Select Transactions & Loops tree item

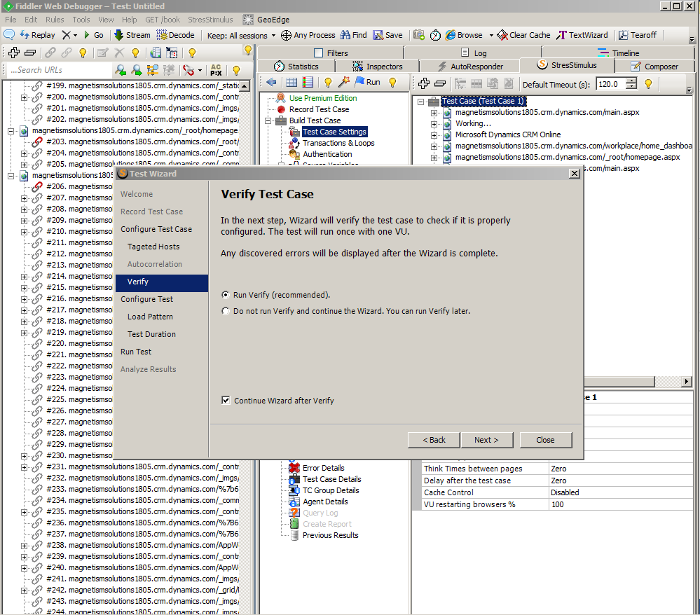pos(338,143)
